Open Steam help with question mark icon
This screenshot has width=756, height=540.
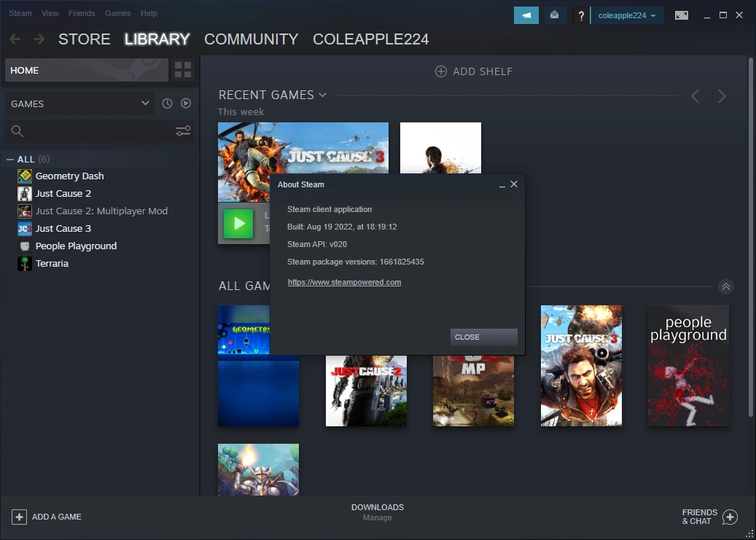pyautogui.click(x=580, y=15)
